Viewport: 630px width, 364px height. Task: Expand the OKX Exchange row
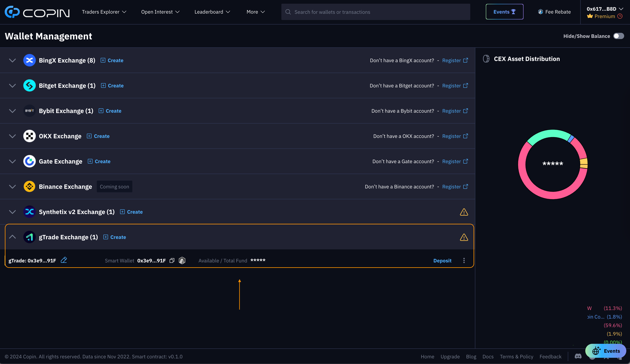point(12,136)
